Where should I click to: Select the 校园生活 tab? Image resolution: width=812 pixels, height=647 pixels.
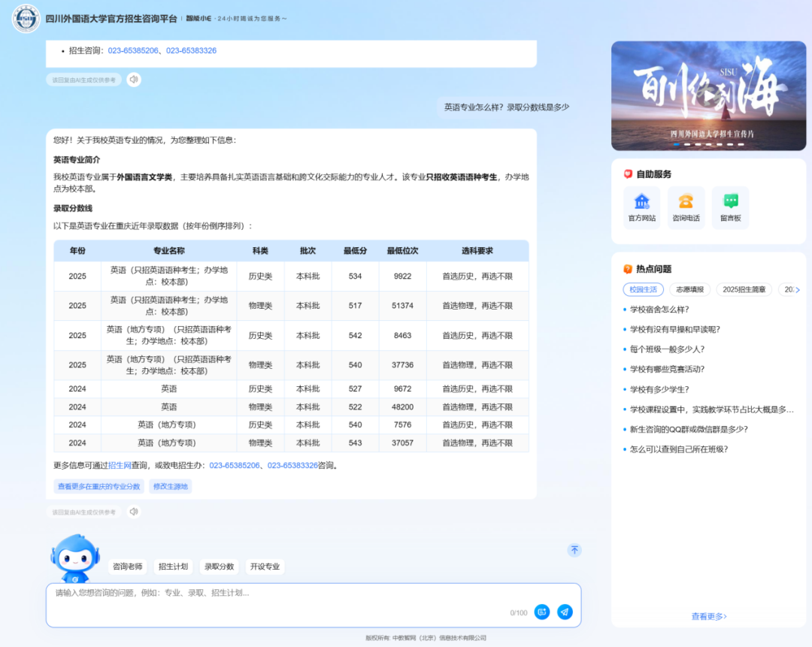643,290
